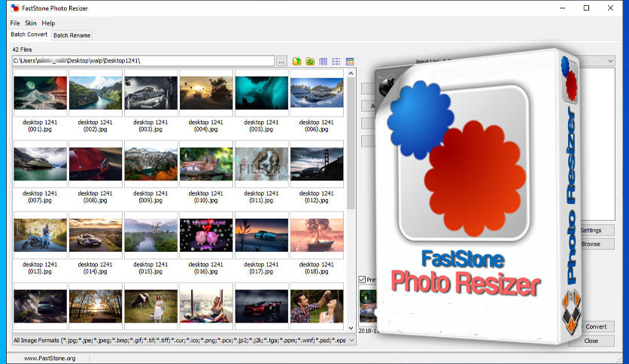Select bottom-row thumbnail of red and black supercar
Viewport: 629px width, 364px height.
pos(262,307)
